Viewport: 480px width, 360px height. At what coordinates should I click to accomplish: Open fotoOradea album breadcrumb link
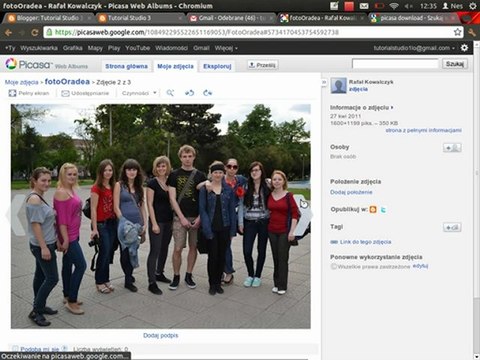pyautogui.click(x=67, y=82)
